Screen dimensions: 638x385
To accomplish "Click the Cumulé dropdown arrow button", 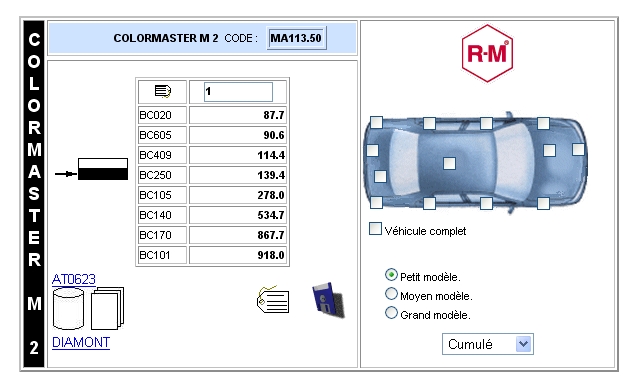I will point(523,344).
